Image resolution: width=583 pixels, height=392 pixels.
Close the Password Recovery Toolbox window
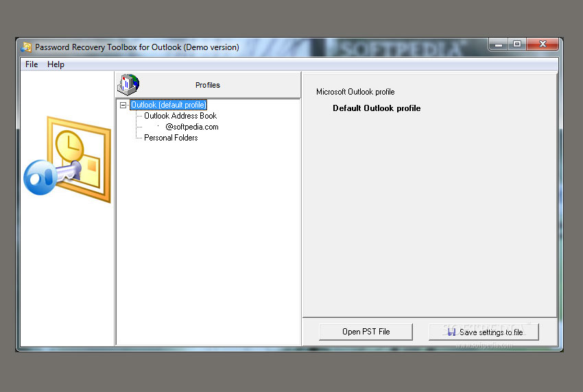pos(543,45)
